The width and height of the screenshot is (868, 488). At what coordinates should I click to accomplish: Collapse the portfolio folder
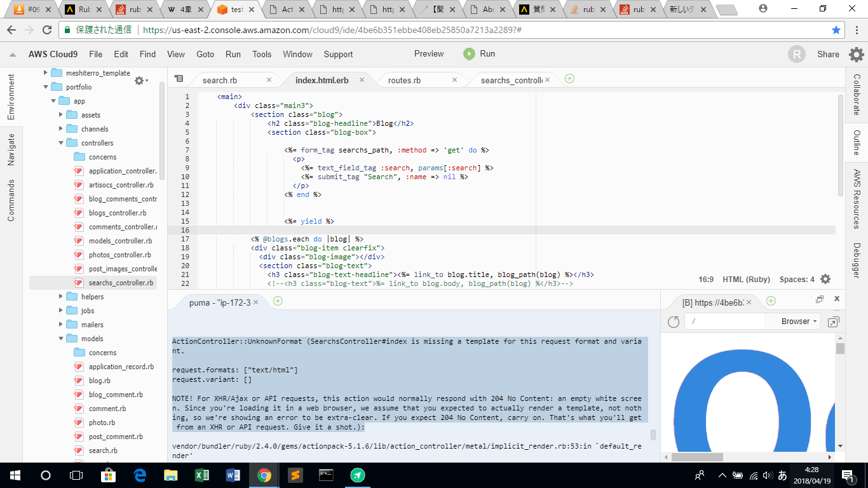[46, 87]
